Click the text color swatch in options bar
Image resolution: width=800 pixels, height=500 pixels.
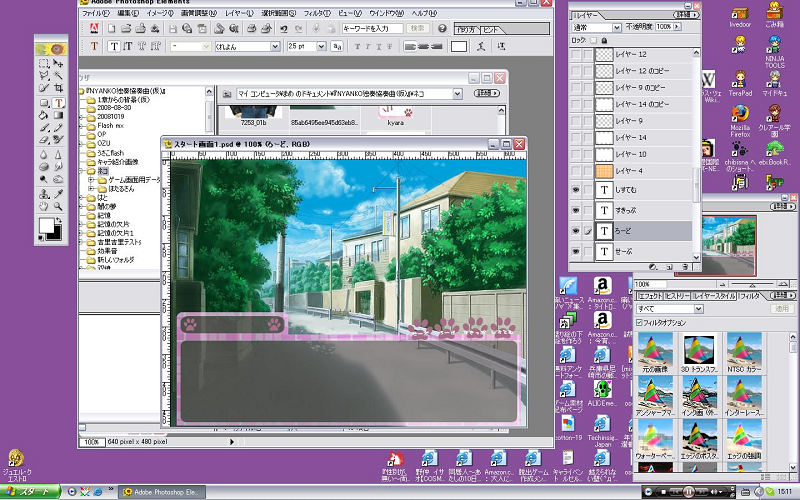[x=459, y=46]
